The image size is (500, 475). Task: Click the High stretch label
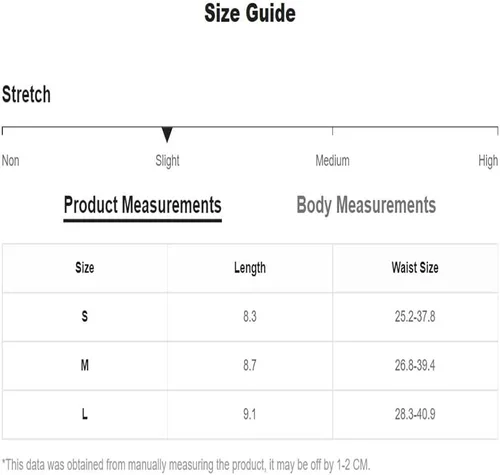[x=488, y=161]
